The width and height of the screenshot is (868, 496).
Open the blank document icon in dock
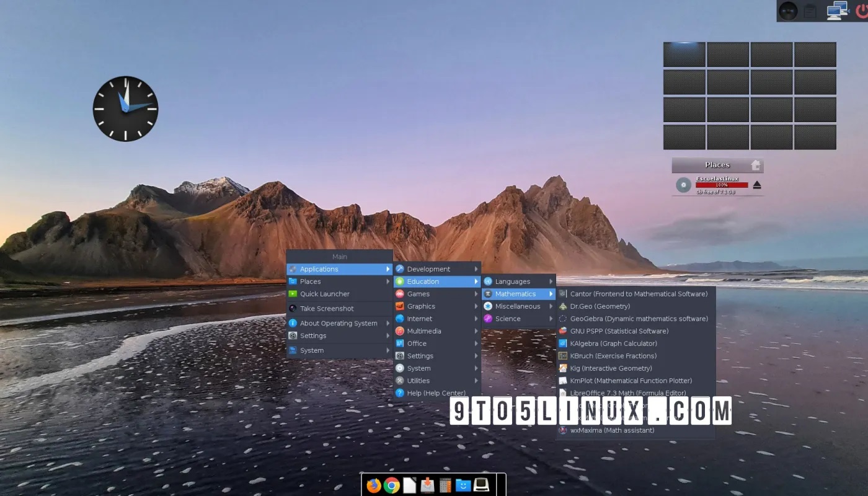pos(409,485)
